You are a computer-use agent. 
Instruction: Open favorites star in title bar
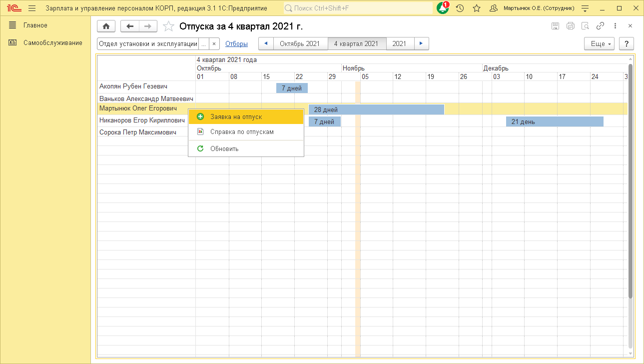click(477, 8)
